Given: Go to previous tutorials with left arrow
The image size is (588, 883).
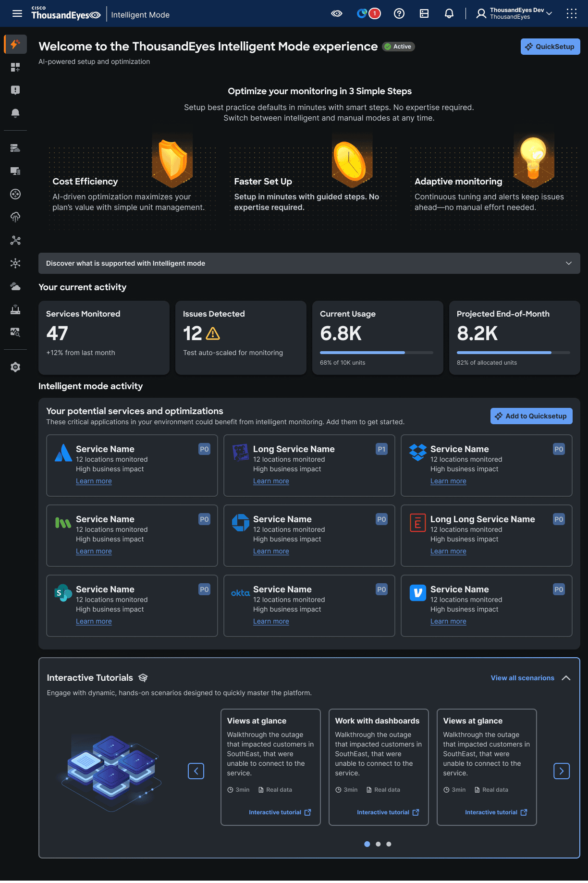Looking at the screenshot, I should [x=196, y=771].
